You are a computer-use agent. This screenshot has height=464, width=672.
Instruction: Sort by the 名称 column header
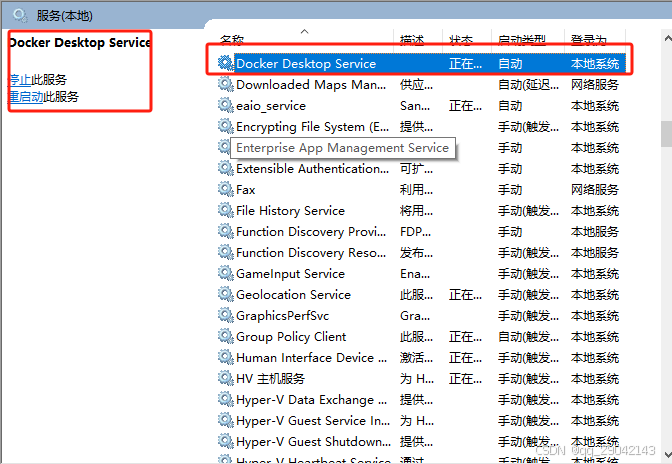click(x=232, y=40)
